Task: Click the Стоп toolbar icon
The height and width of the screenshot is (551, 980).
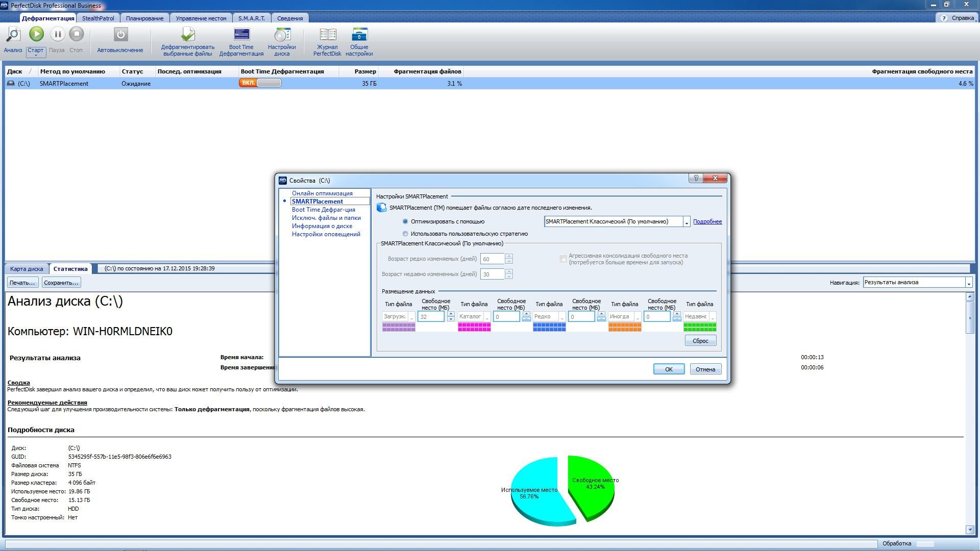Action: 76,34
